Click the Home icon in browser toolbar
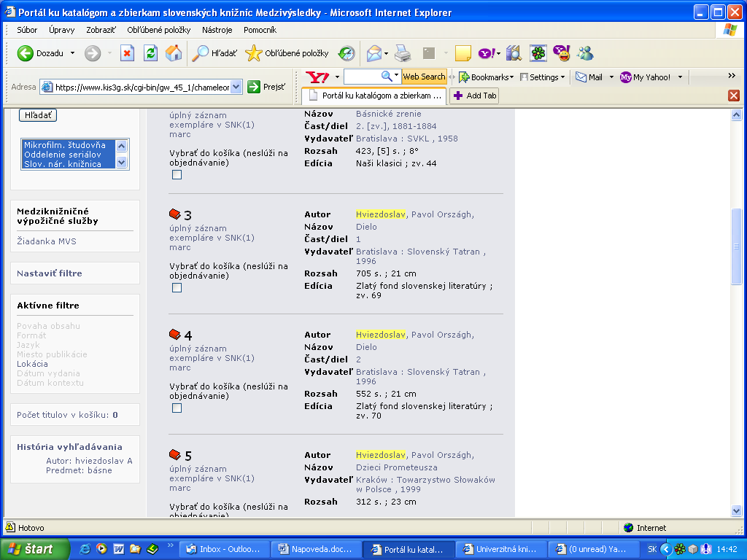Image resolution: width=747 pixels, height=560 pixels. (174, 53)
